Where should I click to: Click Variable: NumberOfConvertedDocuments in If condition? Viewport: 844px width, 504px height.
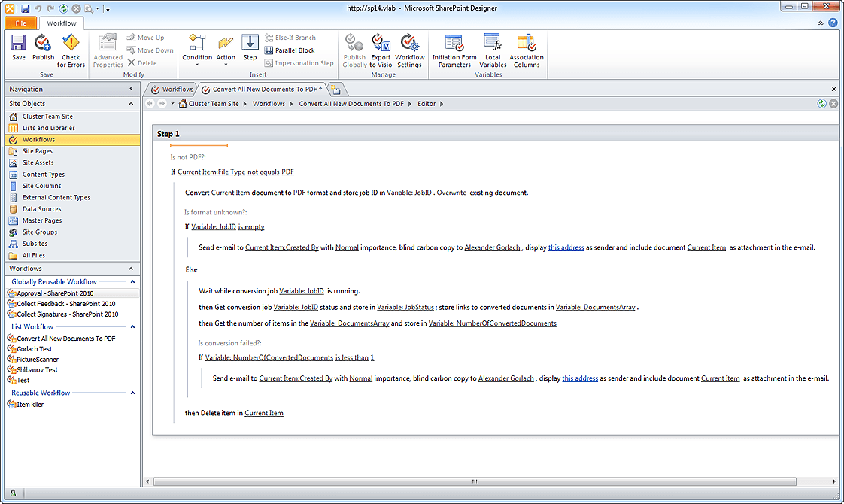coord(269,357)
